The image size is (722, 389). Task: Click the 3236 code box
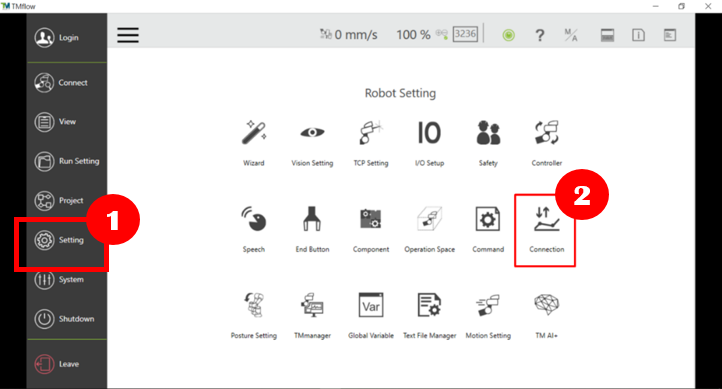pos(465,34)
